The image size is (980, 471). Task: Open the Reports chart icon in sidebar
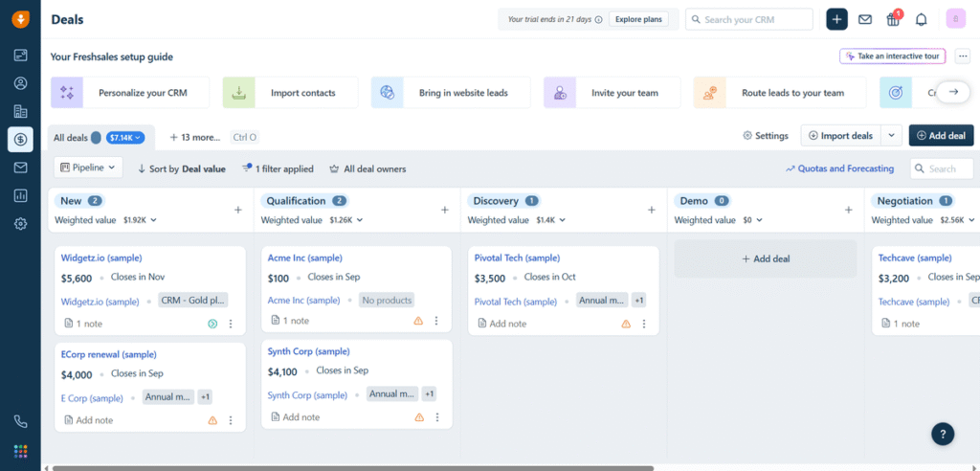pos(20,195)
